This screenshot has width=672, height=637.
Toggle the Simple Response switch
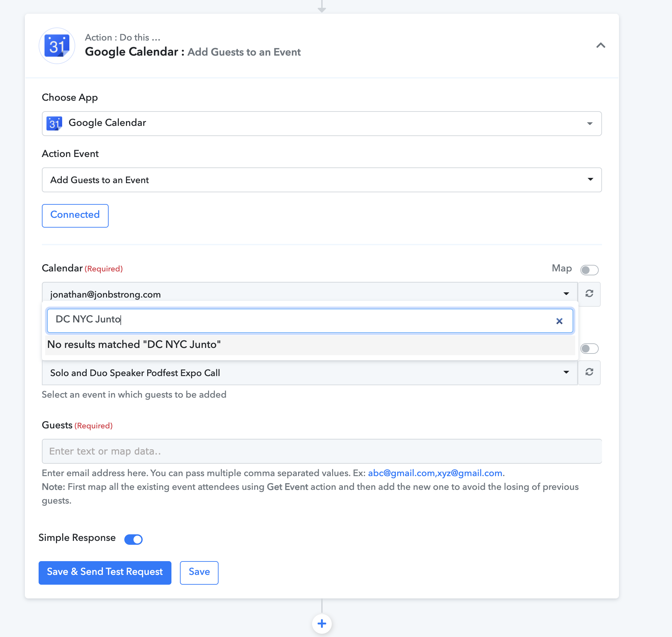point(133,539)
